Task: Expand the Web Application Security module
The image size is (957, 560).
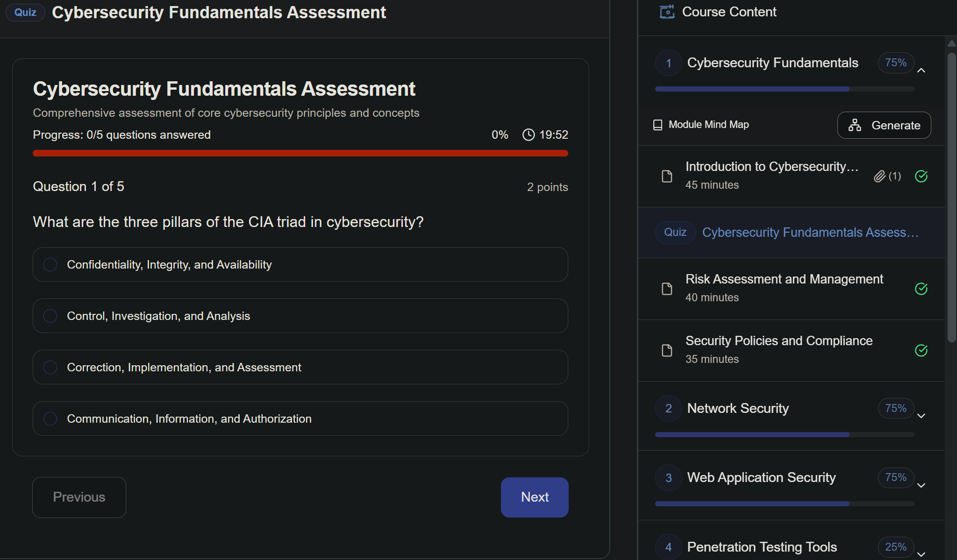Action: pos(921,485)
